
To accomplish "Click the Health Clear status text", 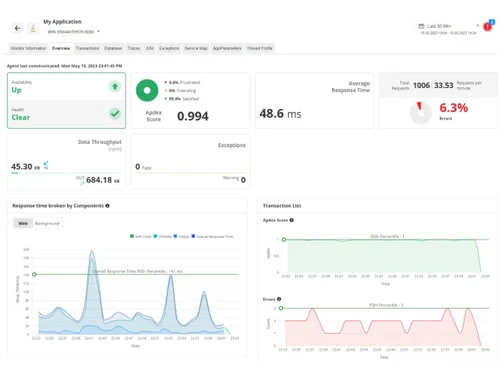I will [x=21, y=117].
